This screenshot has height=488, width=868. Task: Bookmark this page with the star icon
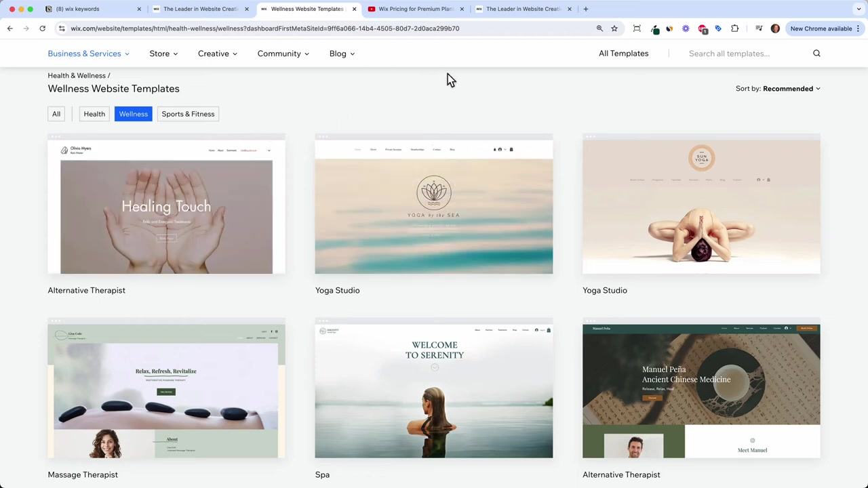pos(614,28)
